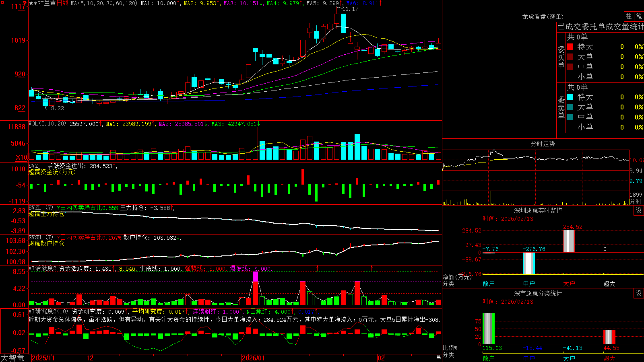644x362 pixels.
Task: Click the 已成交委托单成交量统计 header
Action: (x=601, y=27)
